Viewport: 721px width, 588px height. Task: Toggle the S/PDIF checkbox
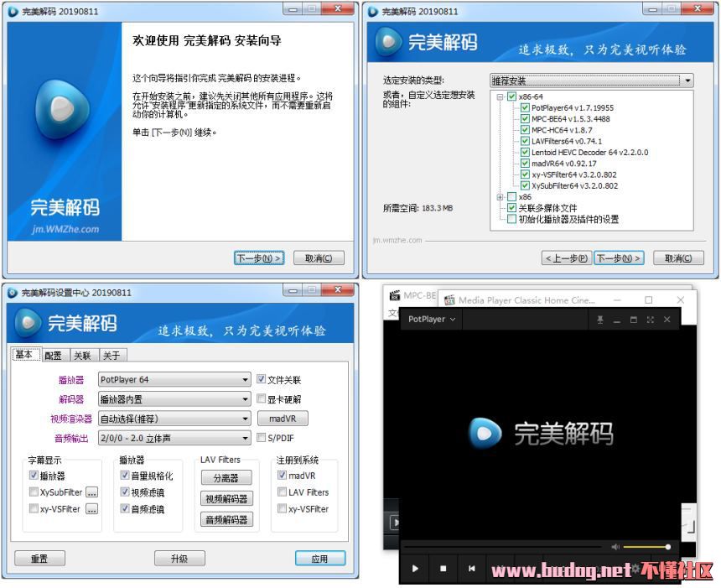261,437
